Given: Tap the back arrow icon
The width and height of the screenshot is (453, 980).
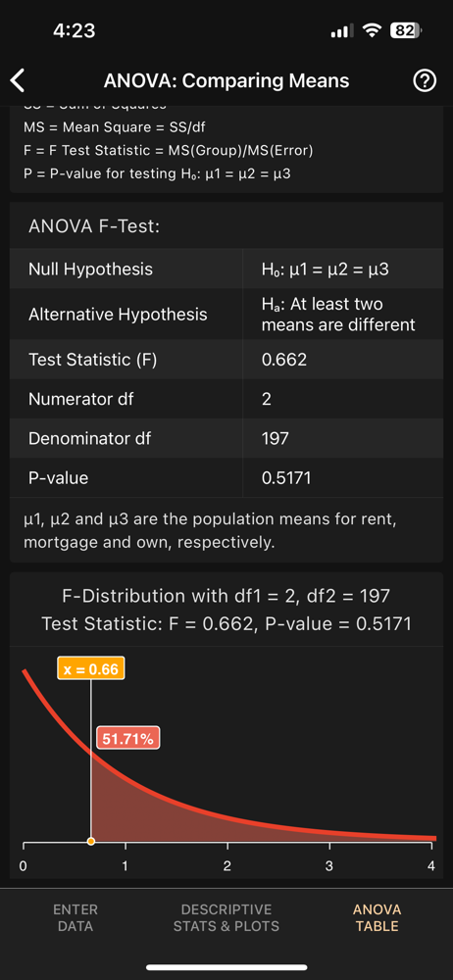Looking at the screenshot, I should 18,81.
